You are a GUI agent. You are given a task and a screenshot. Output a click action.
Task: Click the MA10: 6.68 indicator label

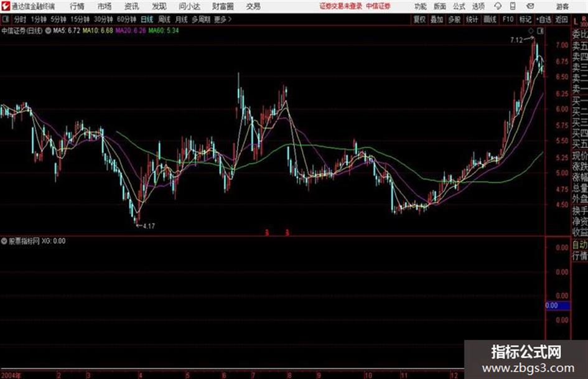tap(98, 30)
